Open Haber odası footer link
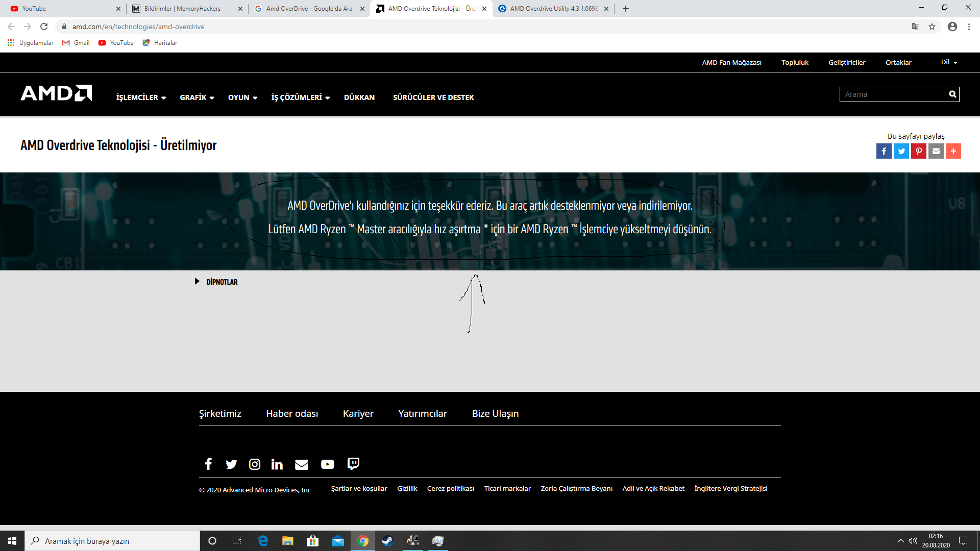Image resolution: width=980 pixels, height=551 pixels. [292, 414]
